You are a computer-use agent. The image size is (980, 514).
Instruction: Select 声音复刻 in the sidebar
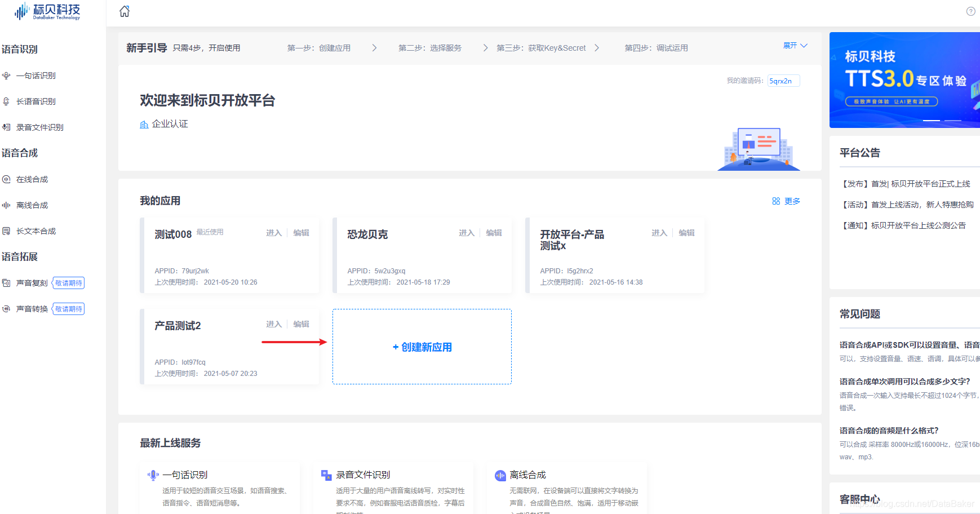coord(32,283)
